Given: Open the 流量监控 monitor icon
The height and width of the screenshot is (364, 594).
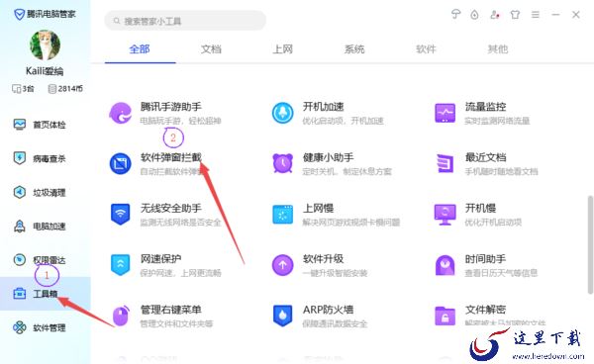Looking at the screenshot, I should [x=445, y=113].
